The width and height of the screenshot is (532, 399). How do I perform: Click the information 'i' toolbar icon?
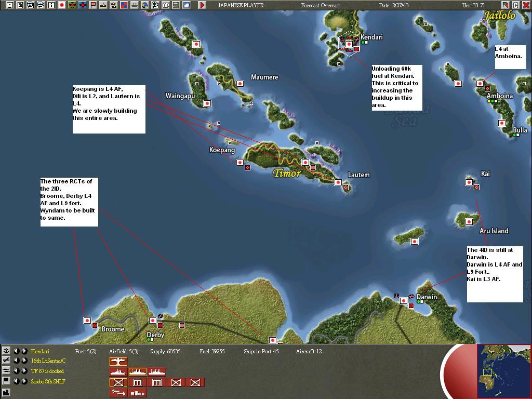click(51, 5)
